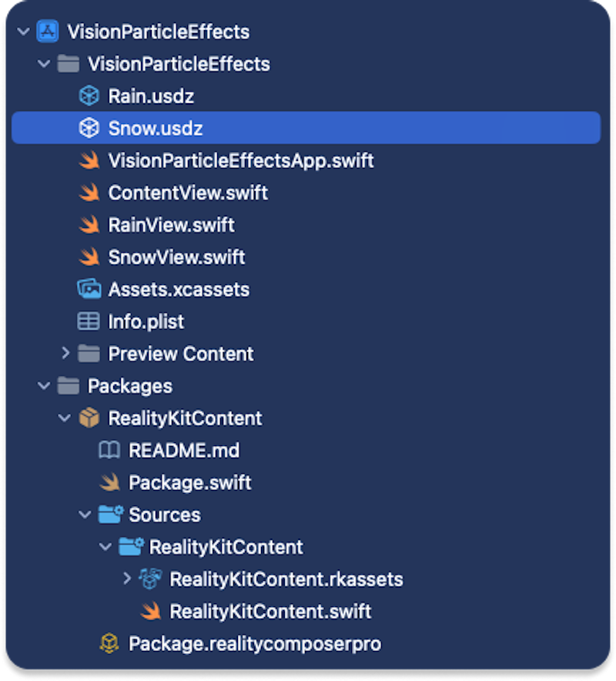Click the Swift icon for Package.swift

(108, 482)
